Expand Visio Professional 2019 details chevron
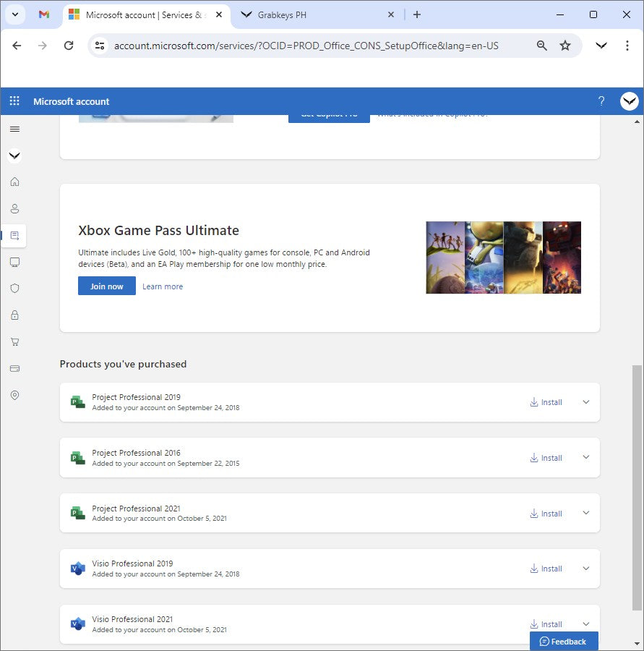 tap(586, 569)
